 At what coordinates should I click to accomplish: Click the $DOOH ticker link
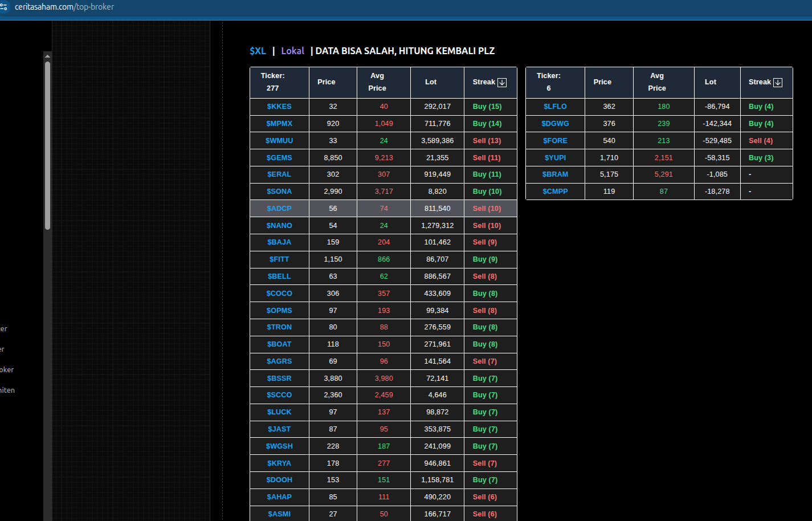click(x=279, y=480)
